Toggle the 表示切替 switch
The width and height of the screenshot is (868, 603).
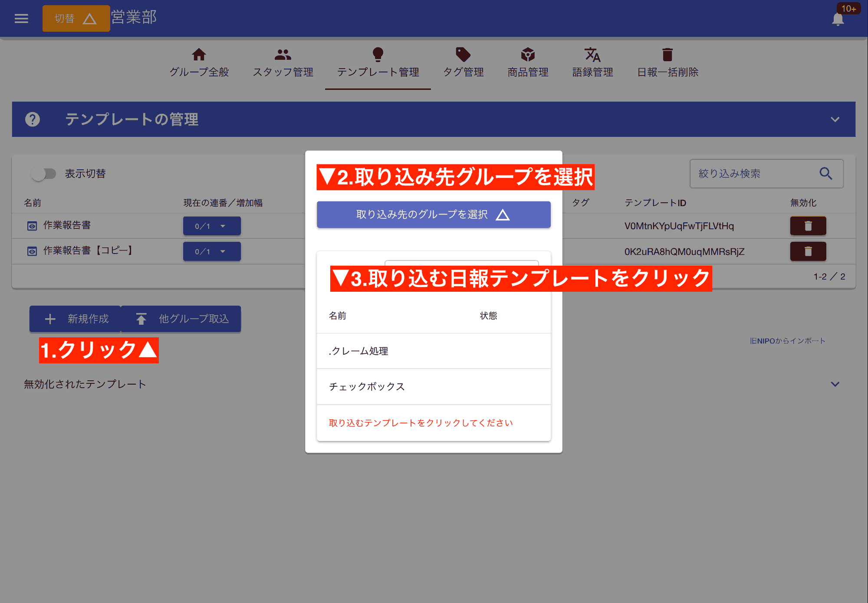click(43, 174)
